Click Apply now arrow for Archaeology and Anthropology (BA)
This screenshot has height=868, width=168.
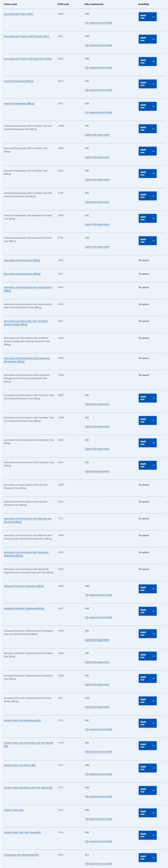(x=153, y=858)
